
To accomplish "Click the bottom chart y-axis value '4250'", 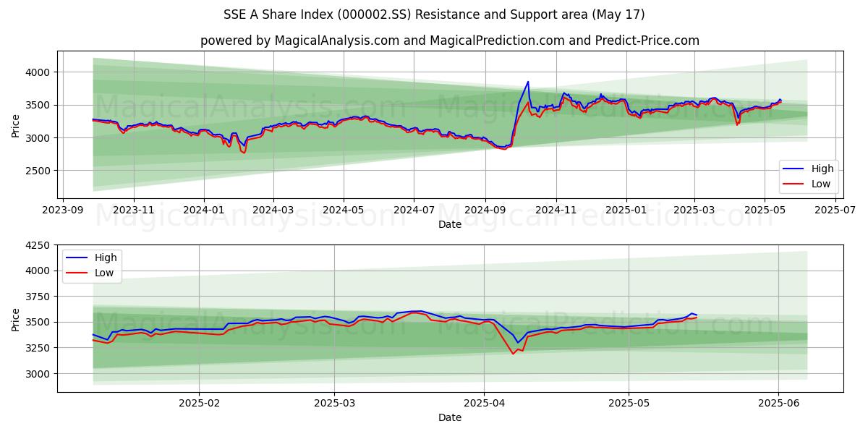I will point(40,245).
